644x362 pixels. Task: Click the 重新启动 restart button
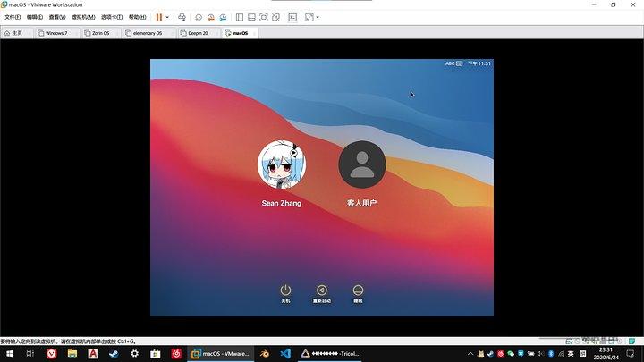tap(322, 294)
